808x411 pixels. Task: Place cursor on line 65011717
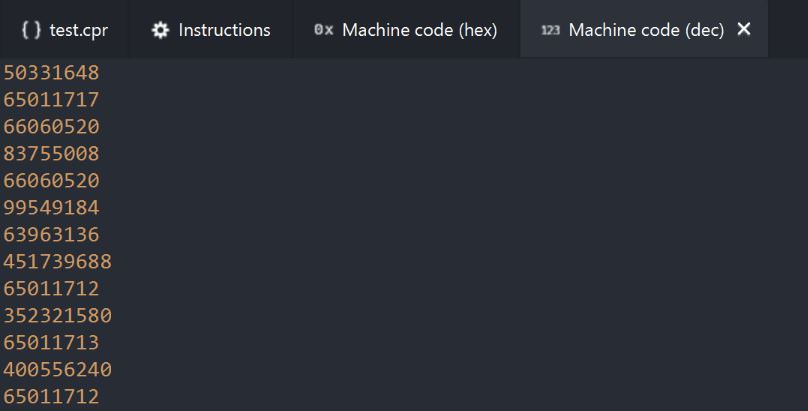(51, 99)
